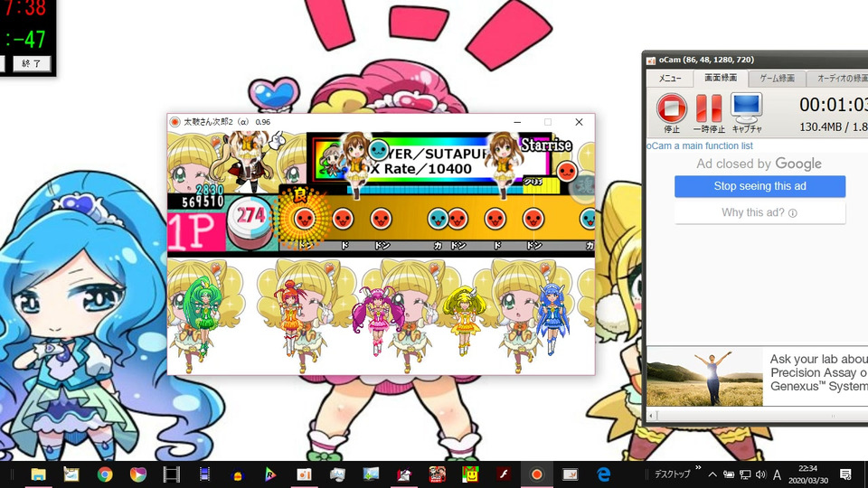Take a screenshot with the キャプチャ monitor icon
Screen dimensions: 868x488
point(747,113)
